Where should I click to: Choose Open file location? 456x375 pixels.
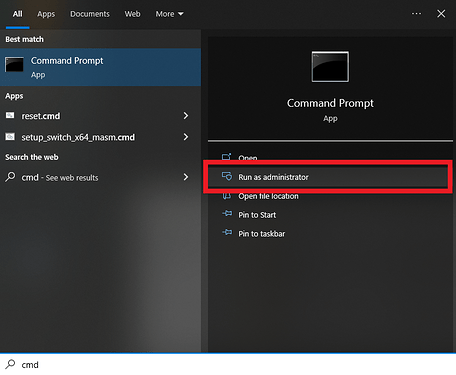(330, 196)
